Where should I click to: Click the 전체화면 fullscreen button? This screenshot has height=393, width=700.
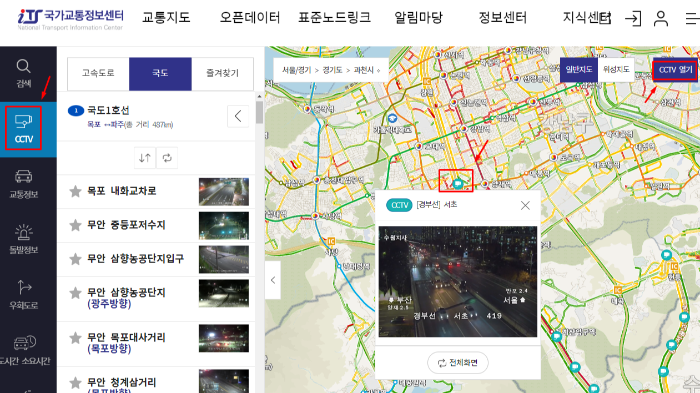click(x=458, y=363)
